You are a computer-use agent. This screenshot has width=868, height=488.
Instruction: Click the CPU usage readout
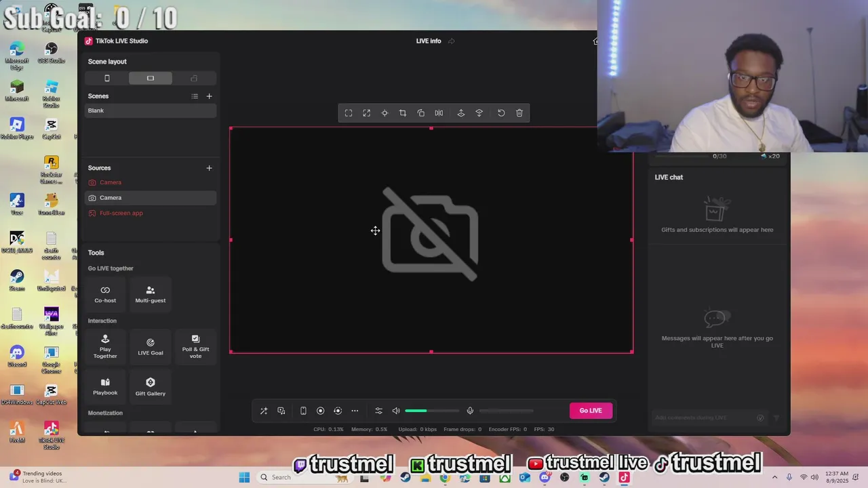(328, 429)
